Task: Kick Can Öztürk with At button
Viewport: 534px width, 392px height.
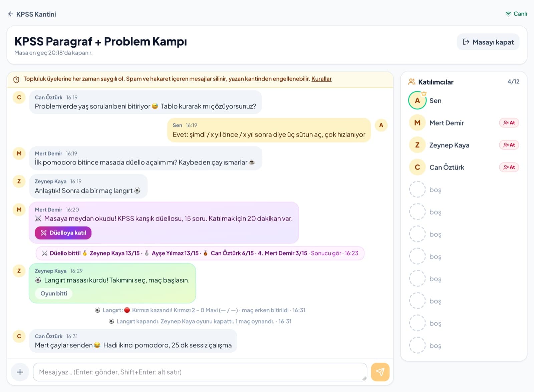Action: tap(509, 167)
